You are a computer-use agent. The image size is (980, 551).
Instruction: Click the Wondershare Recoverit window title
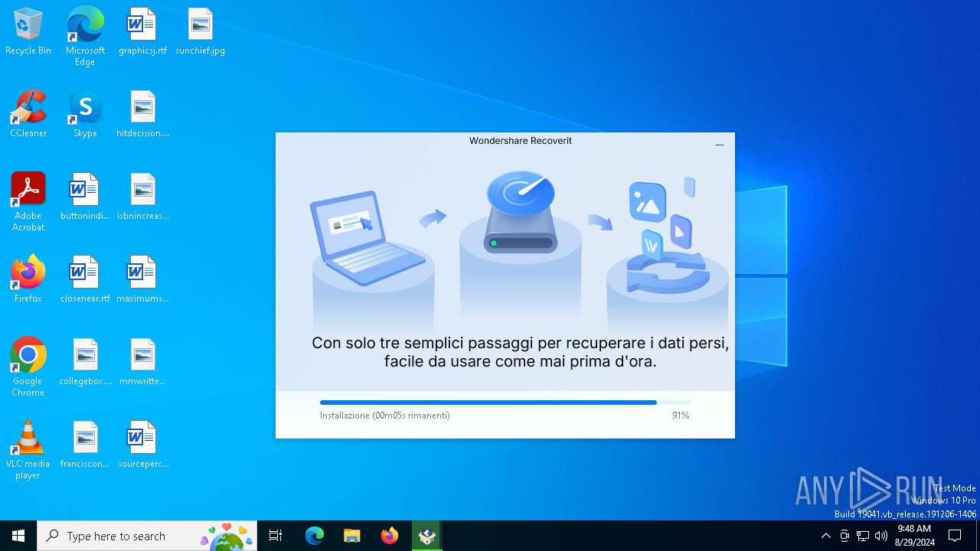click(521, 141)
